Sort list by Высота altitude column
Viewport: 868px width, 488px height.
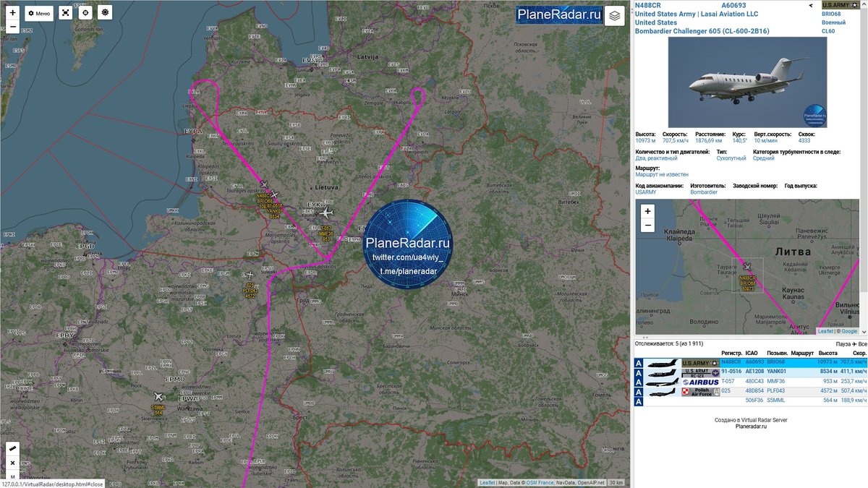(x=827, y=353)
